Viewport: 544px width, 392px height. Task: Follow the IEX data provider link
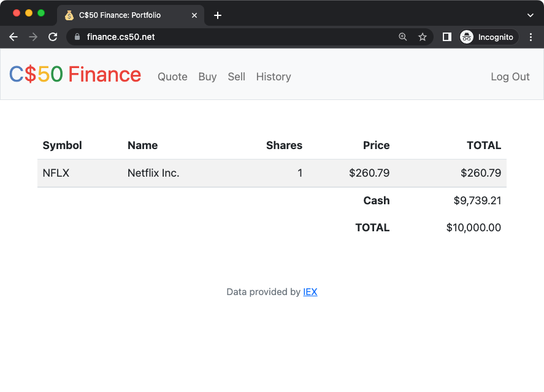(310, 292)
